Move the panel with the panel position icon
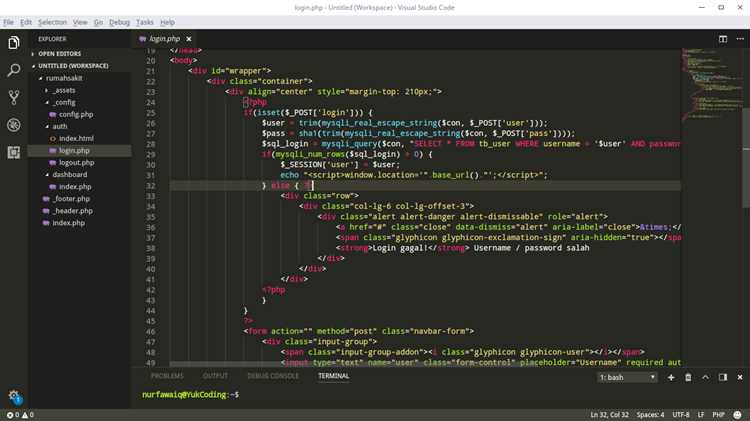Screen dimensions: 750x421 [x=723, y=377]
